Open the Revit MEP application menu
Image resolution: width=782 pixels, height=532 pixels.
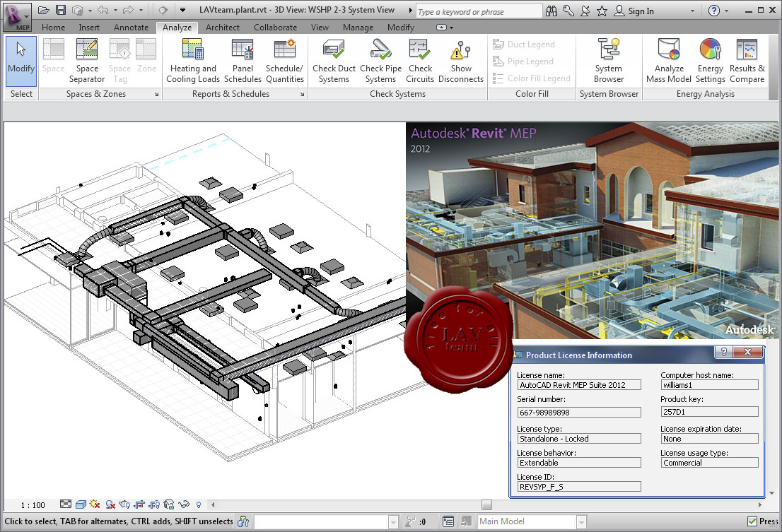pos(16,17)
